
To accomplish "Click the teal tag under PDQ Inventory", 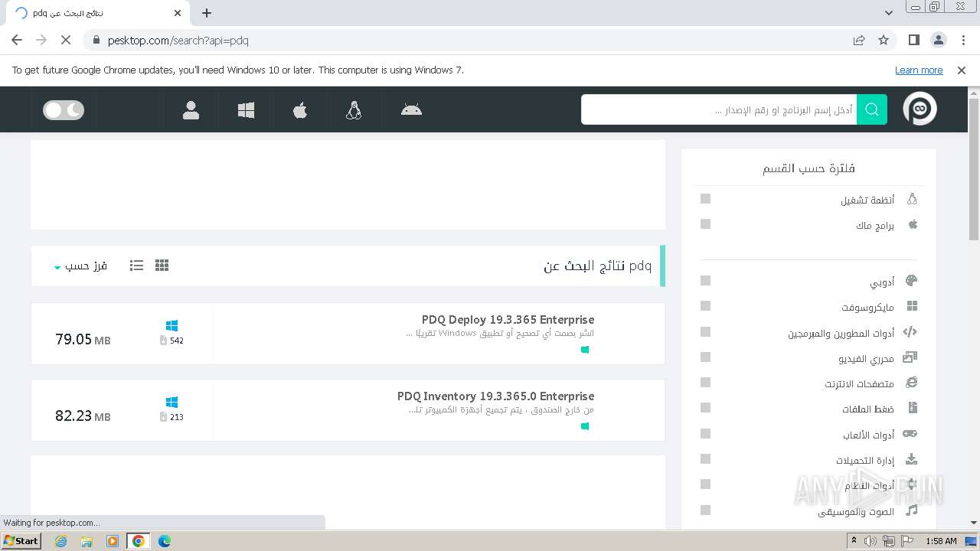I will click(x=585, y=426).
